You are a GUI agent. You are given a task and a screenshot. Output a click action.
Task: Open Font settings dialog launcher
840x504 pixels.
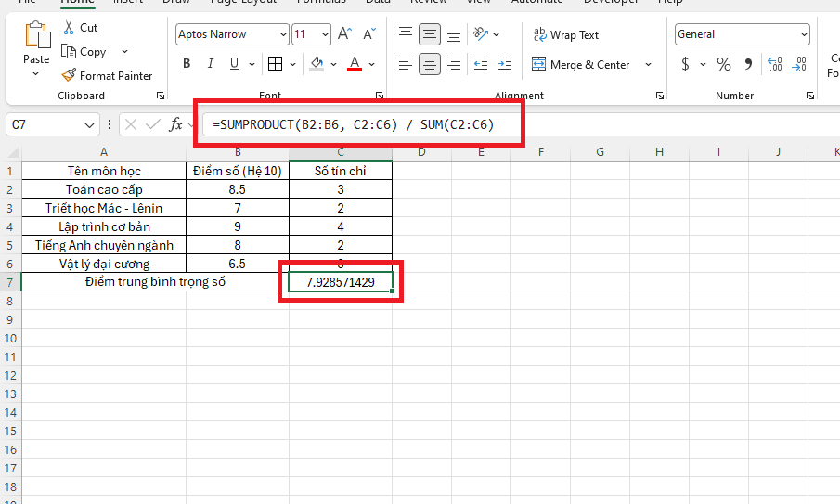[380, 96]
